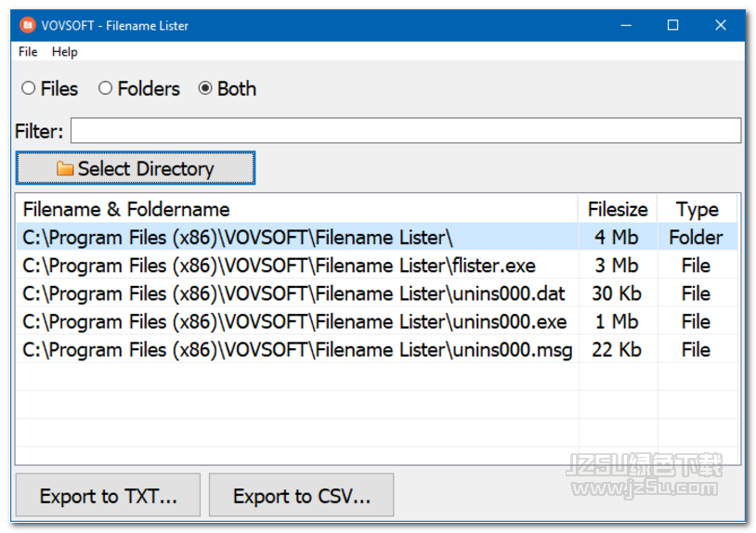Click the 3 Mb filesize cell

click(x=617, y=266)
